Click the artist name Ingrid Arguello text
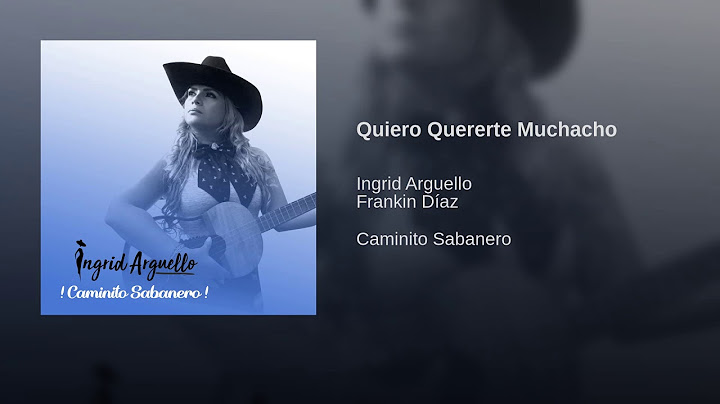Image resolution: width=720 pixels, height=404 pixels. 414,184
